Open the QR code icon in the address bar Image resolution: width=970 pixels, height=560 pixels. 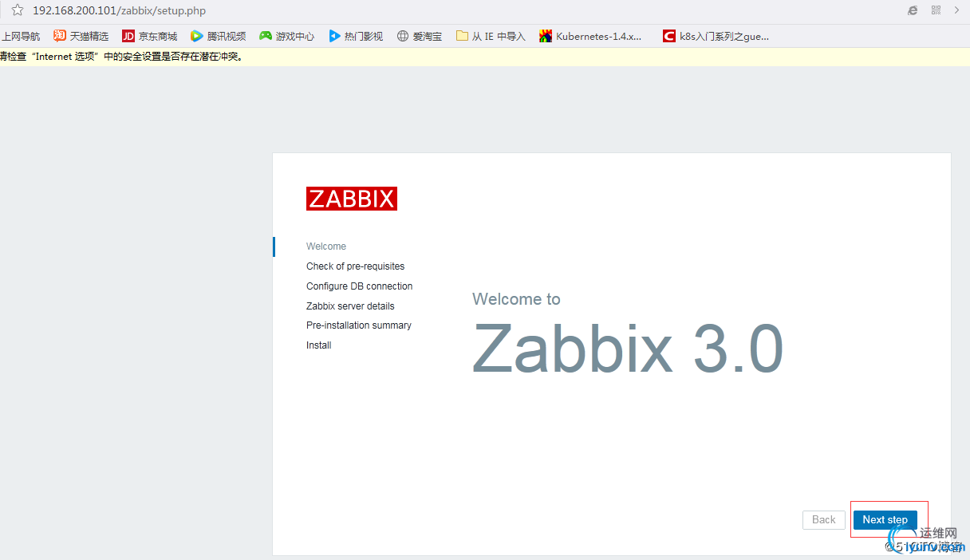click(x=936, y=10)
